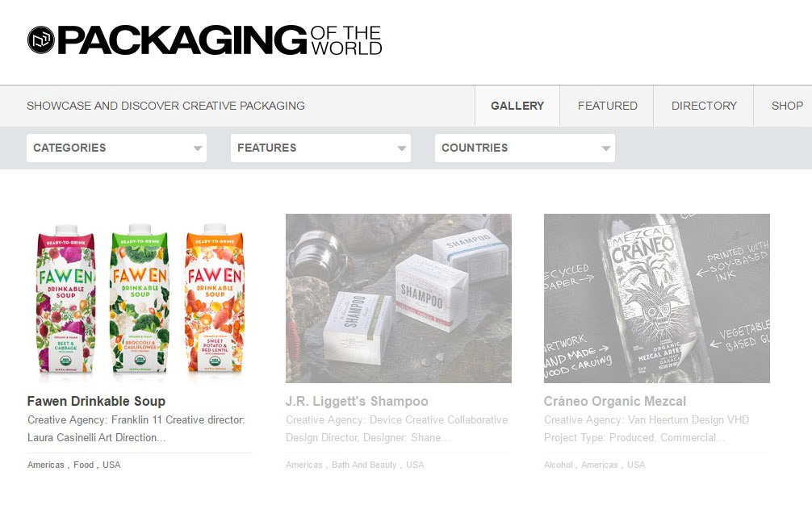
Task: Select the Bath And Beauty tag
Action: 364,465
